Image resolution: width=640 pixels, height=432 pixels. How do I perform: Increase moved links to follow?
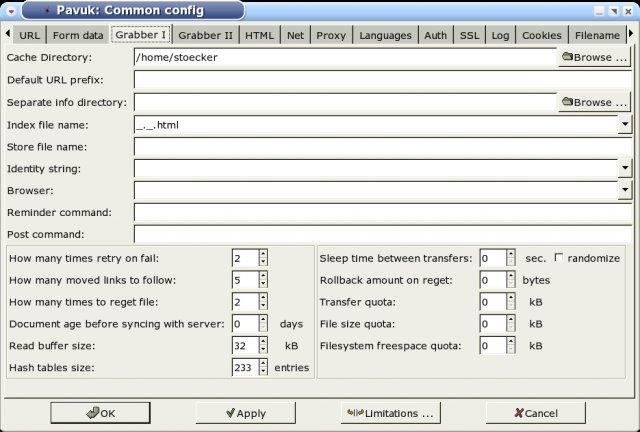(x=263, y=276)
